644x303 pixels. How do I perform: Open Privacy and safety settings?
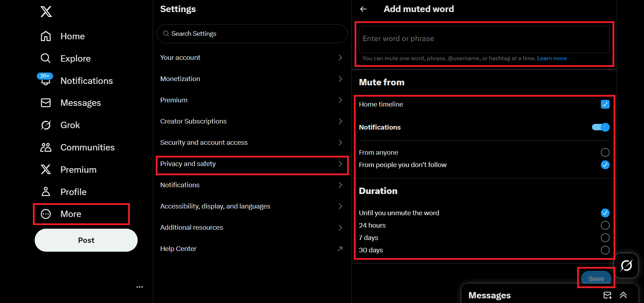(x=252, y=164)
